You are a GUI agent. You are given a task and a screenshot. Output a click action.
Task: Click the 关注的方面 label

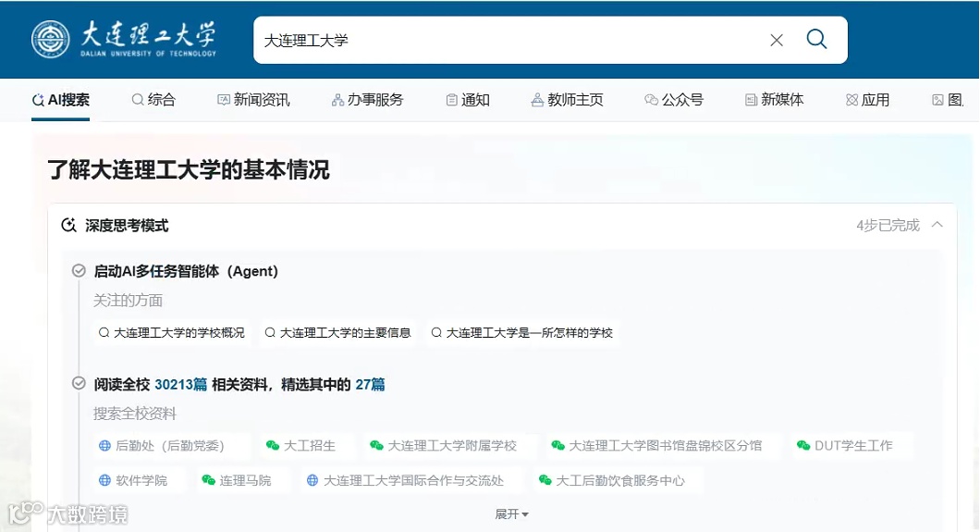coord(129,301)
